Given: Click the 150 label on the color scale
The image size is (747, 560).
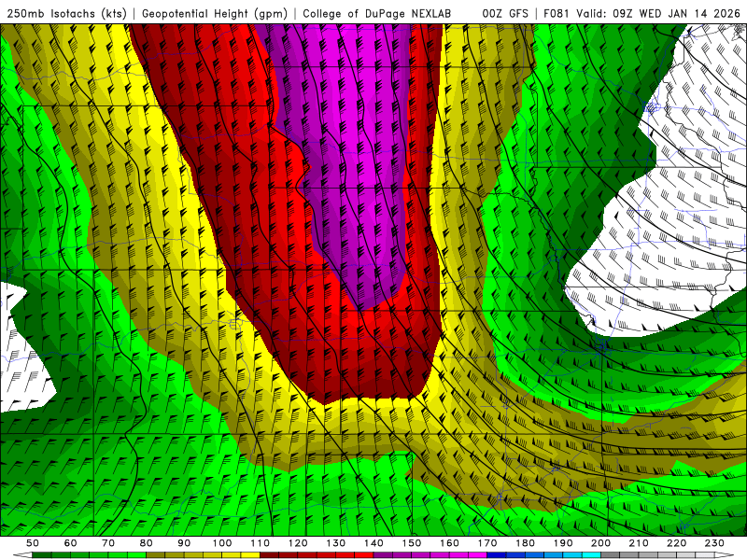Looking at the screenshot, I should coord(412,543).
